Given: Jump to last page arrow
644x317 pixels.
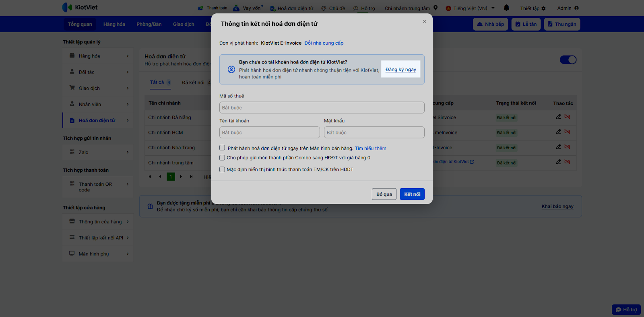Looking at the screenshot, I should [191, 177].
